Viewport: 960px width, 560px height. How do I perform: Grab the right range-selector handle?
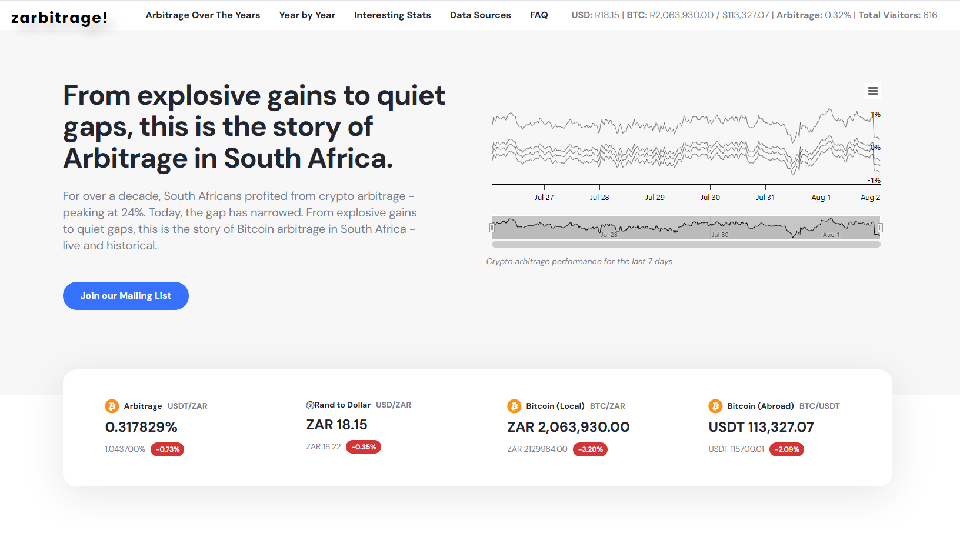point(880,228)
